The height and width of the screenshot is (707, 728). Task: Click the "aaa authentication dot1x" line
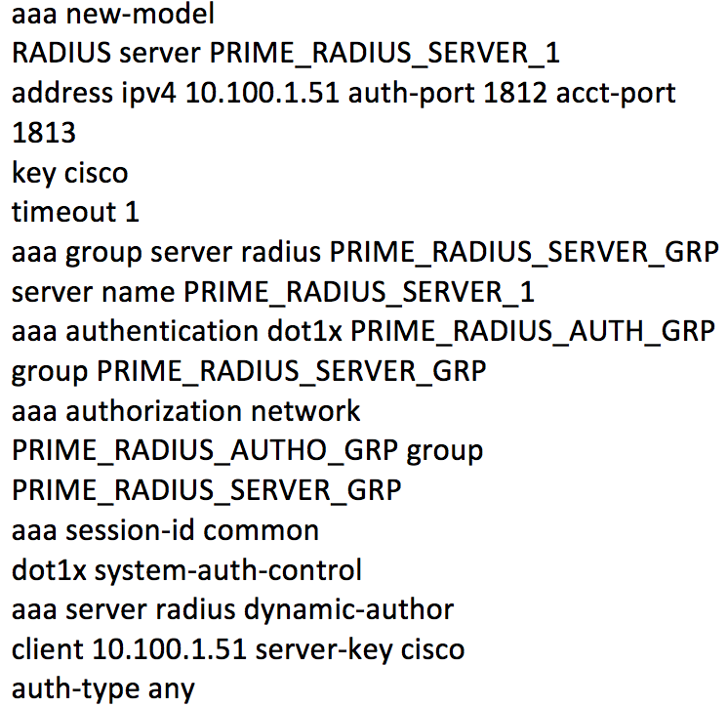(x=180, y=331)
